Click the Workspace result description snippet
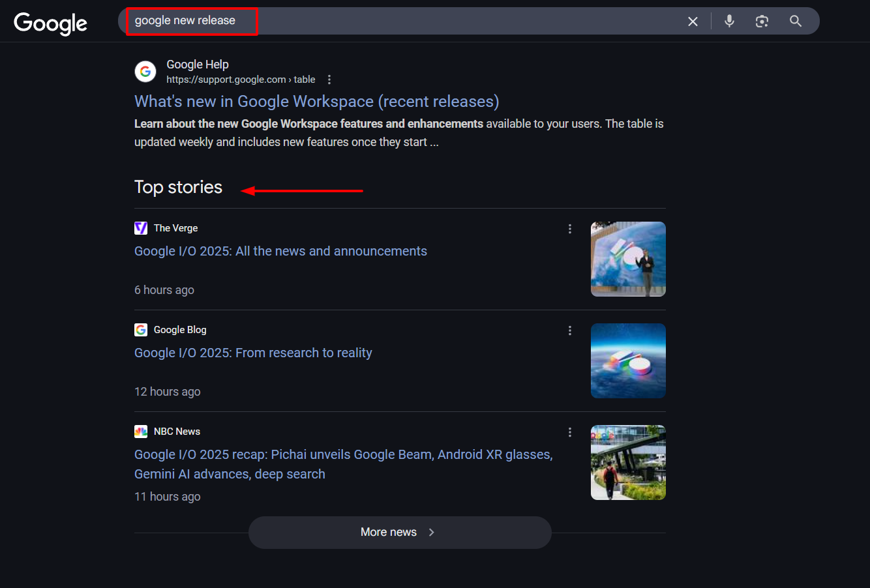 [399, 133]
